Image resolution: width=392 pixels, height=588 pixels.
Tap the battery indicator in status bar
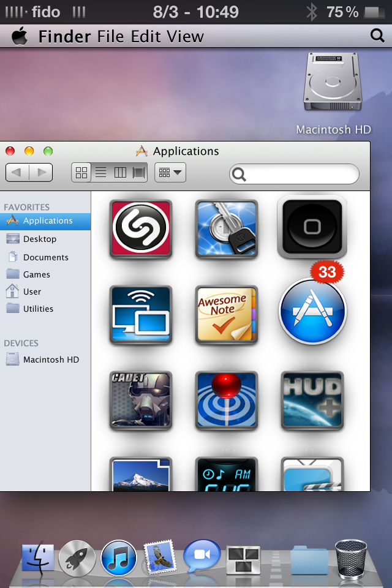tap(374, 12)
